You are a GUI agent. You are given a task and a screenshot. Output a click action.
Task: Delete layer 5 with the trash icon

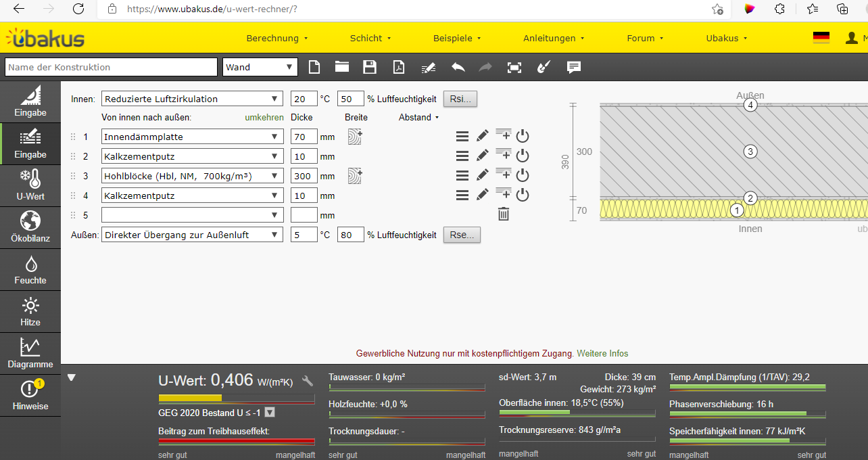click(504, 214)
